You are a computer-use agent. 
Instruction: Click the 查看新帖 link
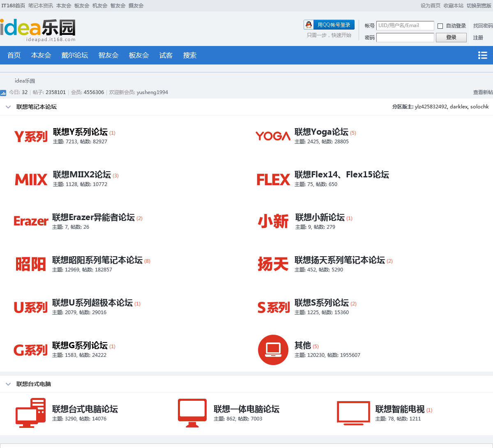483,92
